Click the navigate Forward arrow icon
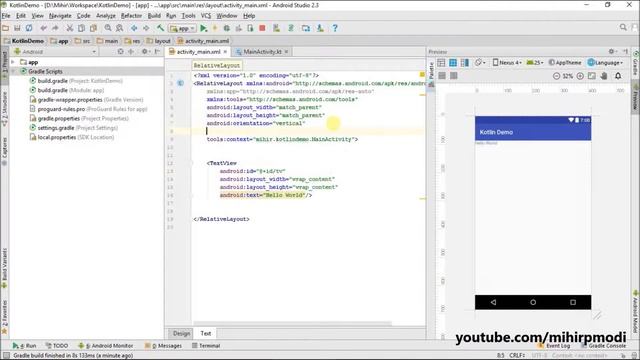The height and width of the screenshot is (360, 640). (x=146, y=28)
